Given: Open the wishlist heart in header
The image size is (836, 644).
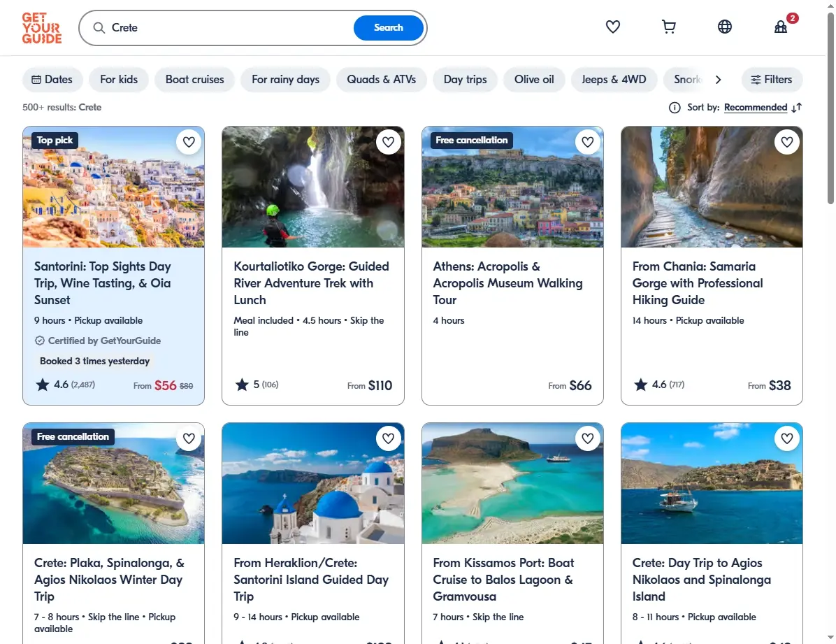Looking at the screenshot, I should (612, 27).
